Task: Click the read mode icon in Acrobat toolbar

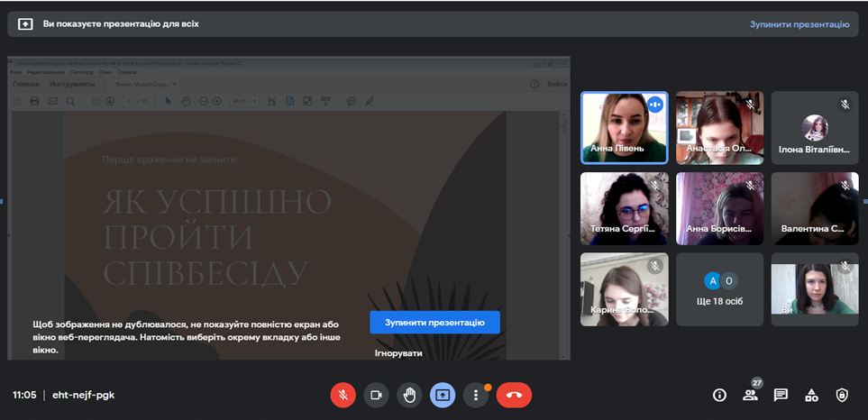Action: [325, 101]
